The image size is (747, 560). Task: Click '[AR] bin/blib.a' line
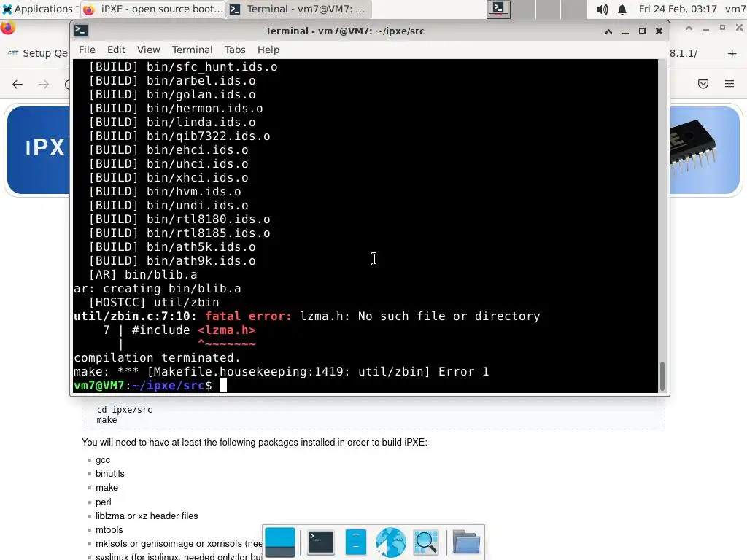click(x=143, y=275)
